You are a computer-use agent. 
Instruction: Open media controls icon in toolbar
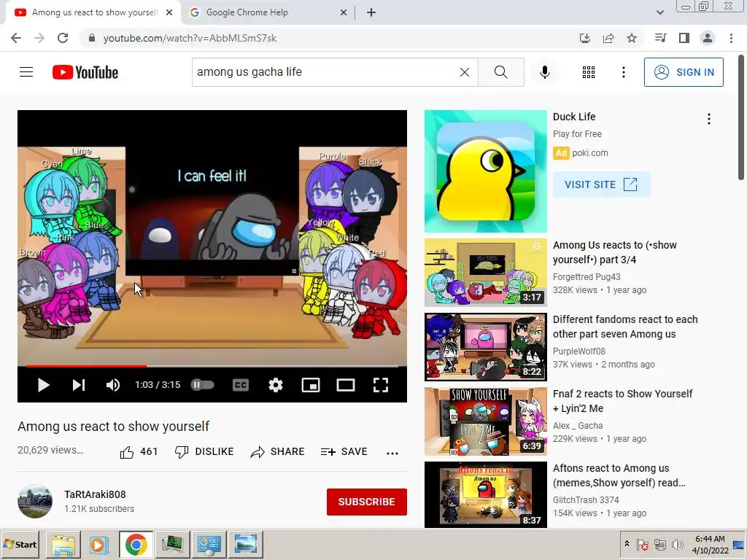(x=660, y=38)
